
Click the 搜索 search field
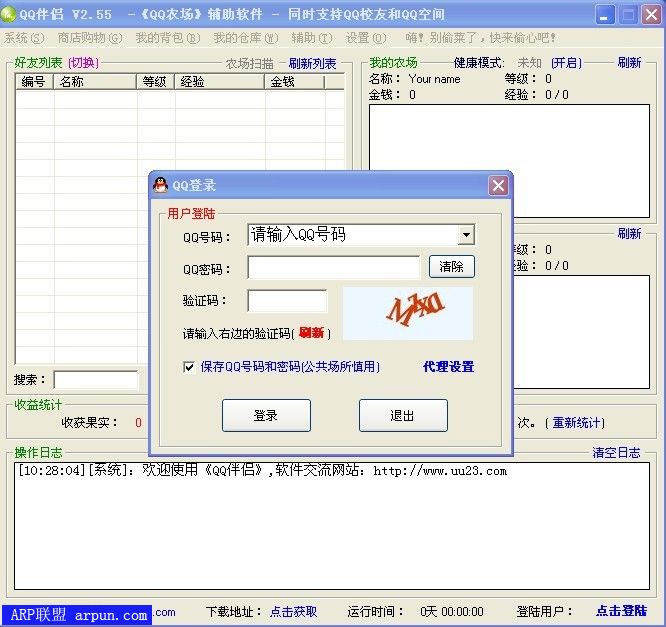[96, 380]
